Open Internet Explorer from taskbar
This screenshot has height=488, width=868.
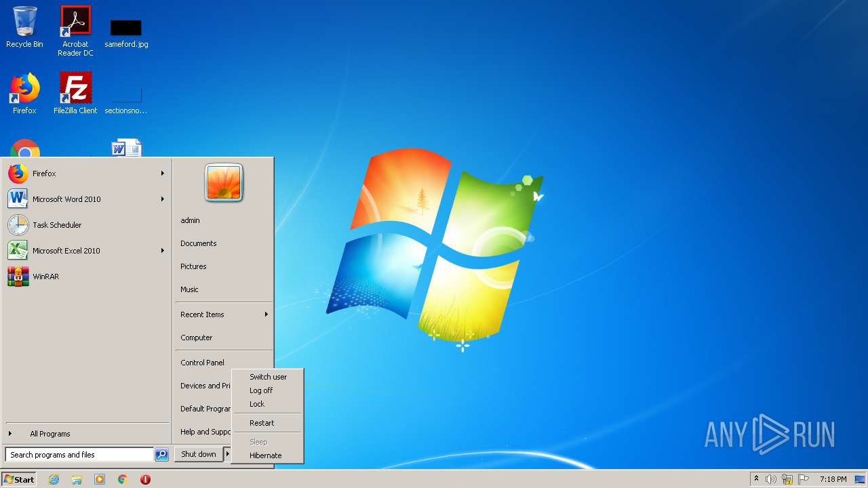click(54, 479)
